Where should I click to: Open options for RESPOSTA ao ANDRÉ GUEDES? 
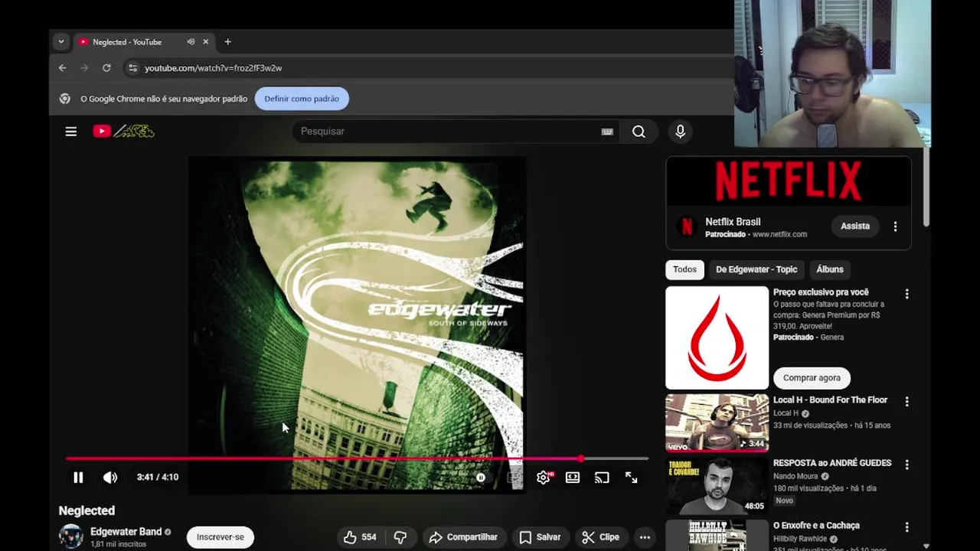(x=907, y=465)
